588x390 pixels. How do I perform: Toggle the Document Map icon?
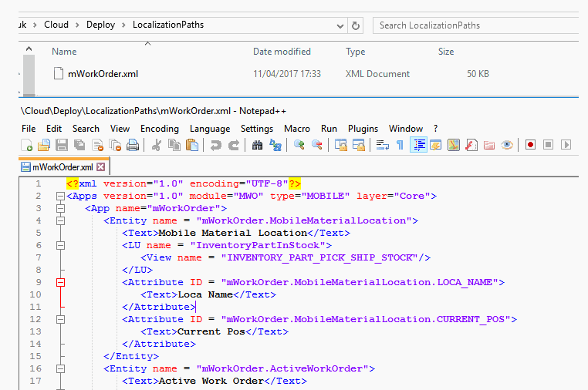coord(454,145)
